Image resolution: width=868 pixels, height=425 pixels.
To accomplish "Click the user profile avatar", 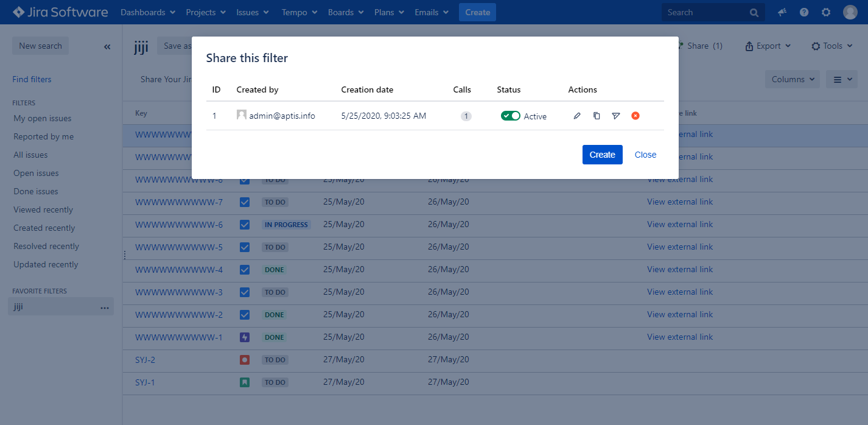I will (850, 12).
